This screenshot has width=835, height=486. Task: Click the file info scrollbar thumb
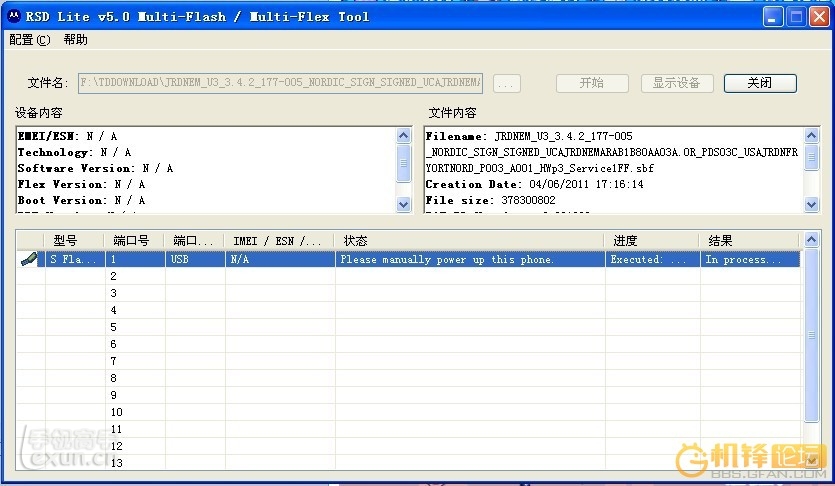tap(811, 157)
